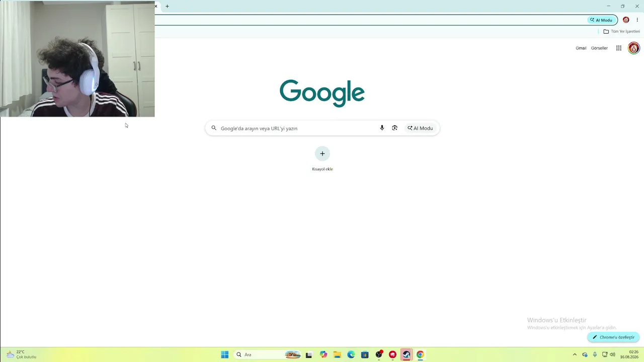Minimize the Chrome window
644x362 pixels.
click(x=608, y=6)
